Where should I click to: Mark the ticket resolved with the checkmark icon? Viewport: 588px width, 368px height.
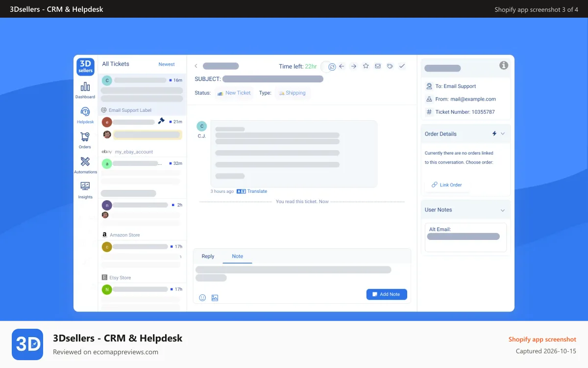pos(402,66)
